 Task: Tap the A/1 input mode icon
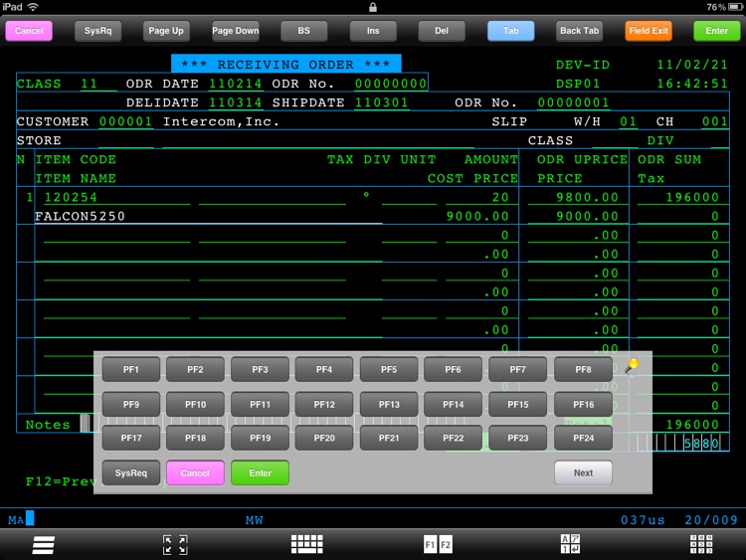click(570, 544)
